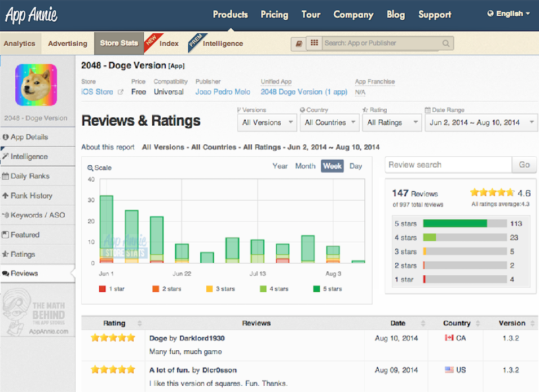Open the 2048 Doge Version unified app link

304,92
